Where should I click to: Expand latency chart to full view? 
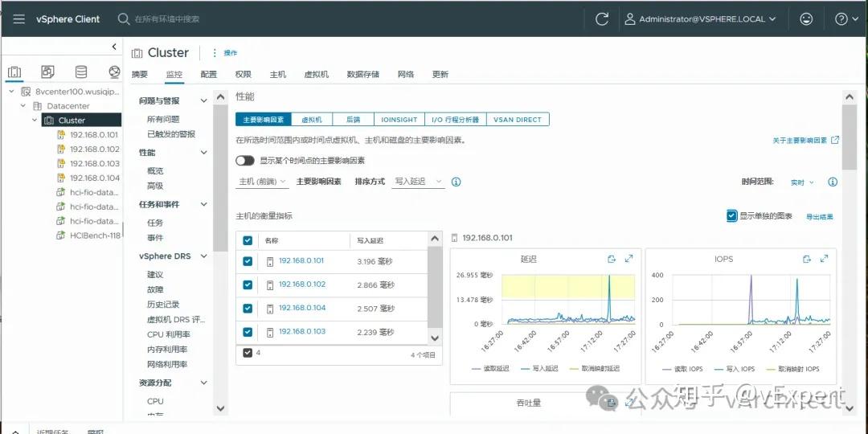click(x=628, y=259)
